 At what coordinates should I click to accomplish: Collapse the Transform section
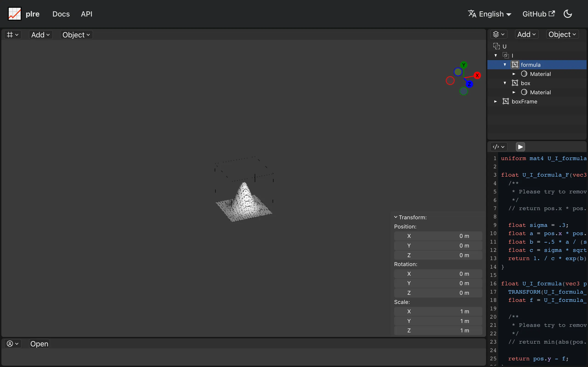click(396, 217)
